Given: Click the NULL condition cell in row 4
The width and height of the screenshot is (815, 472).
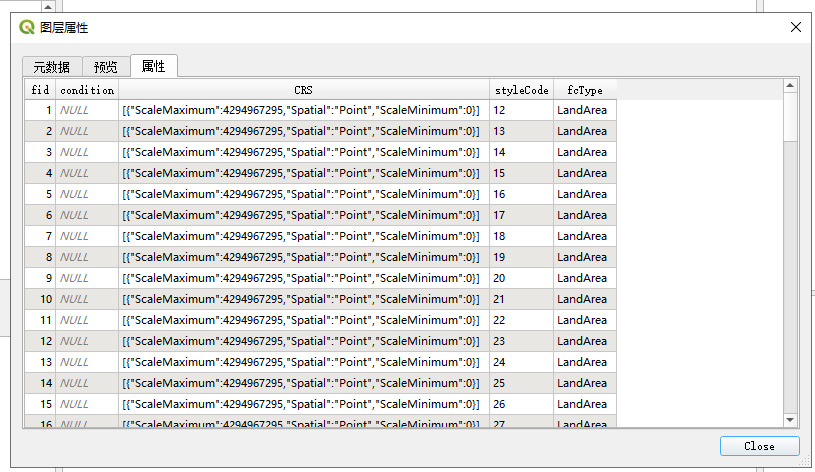Looking at the screenshot, I should coord(87,173).
